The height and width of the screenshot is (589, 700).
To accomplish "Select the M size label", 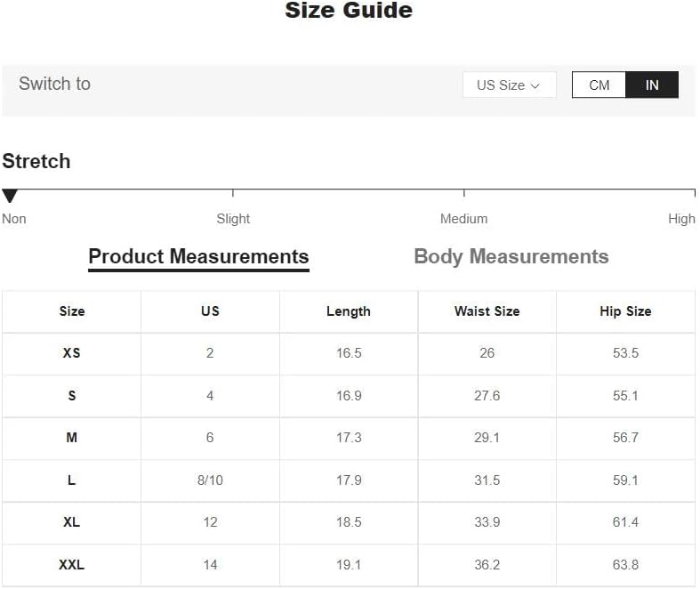I will [71, 438].
